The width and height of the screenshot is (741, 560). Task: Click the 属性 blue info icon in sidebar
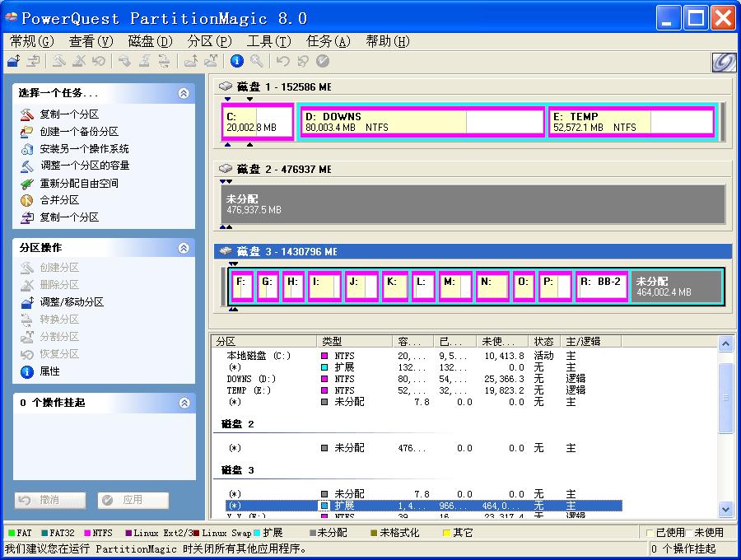coord(27,372)
